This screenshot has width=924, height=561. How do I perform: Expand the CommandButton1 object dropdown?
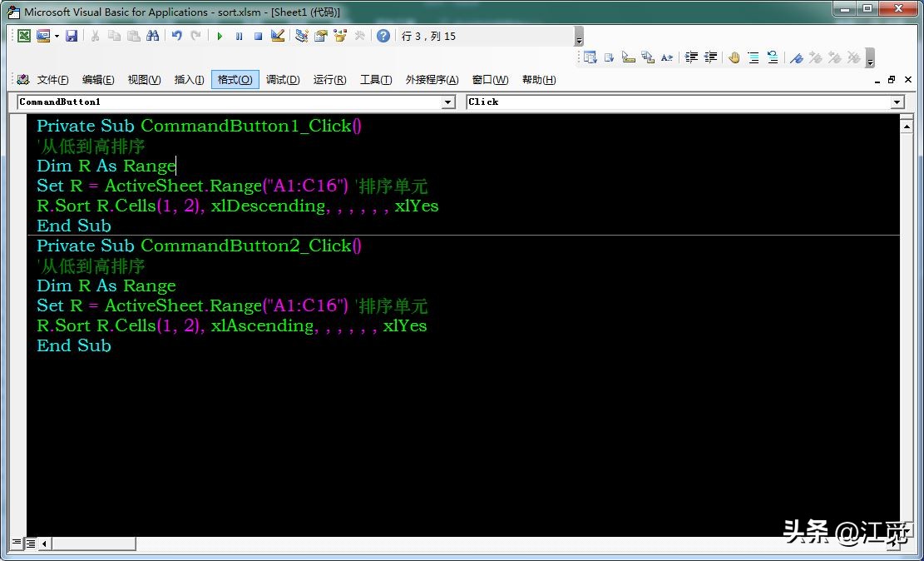click(x=448, y=102)
